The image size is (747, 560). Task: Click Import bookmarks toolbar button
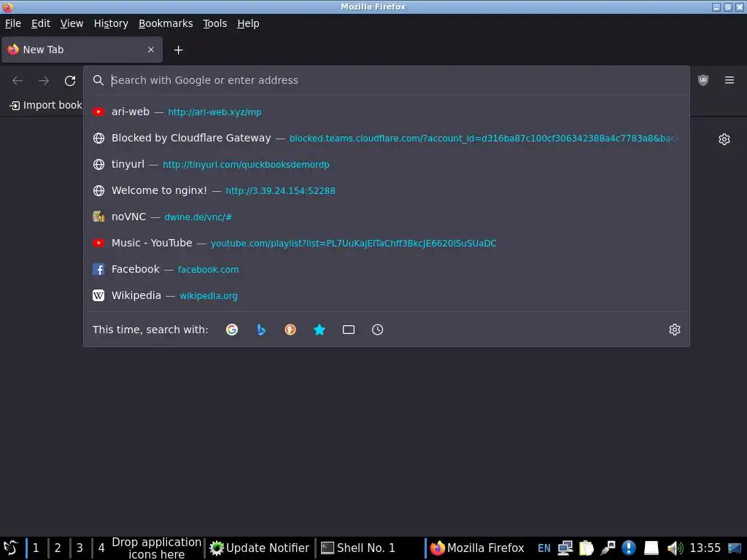[x=46, y=105]
